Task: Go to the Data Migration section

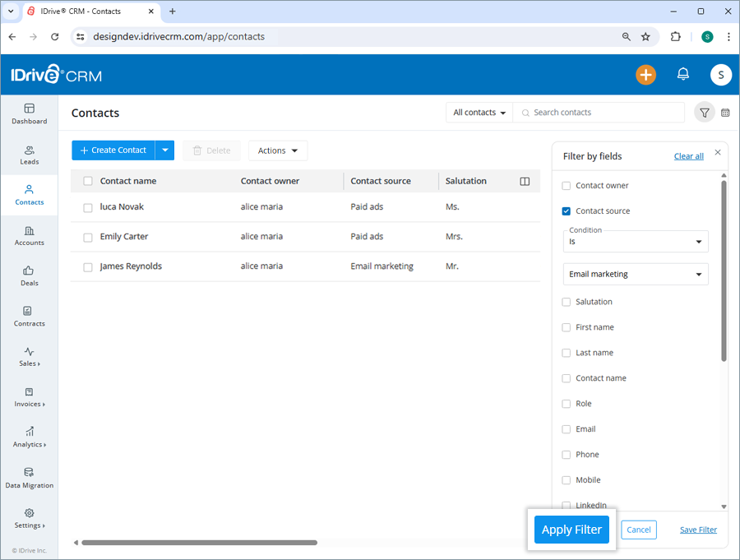Action: click(x=29, y=479)
